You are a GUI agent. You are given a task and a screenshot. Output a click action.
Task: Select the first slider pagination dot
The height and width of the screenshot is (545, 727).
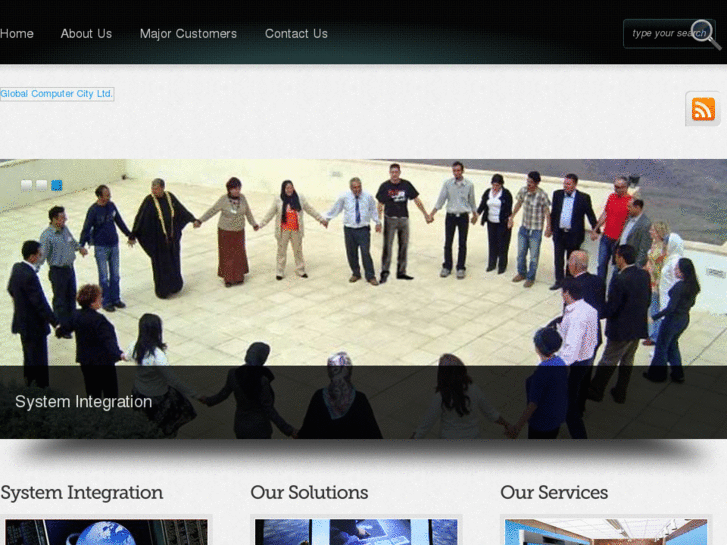(x=27, y=185)
